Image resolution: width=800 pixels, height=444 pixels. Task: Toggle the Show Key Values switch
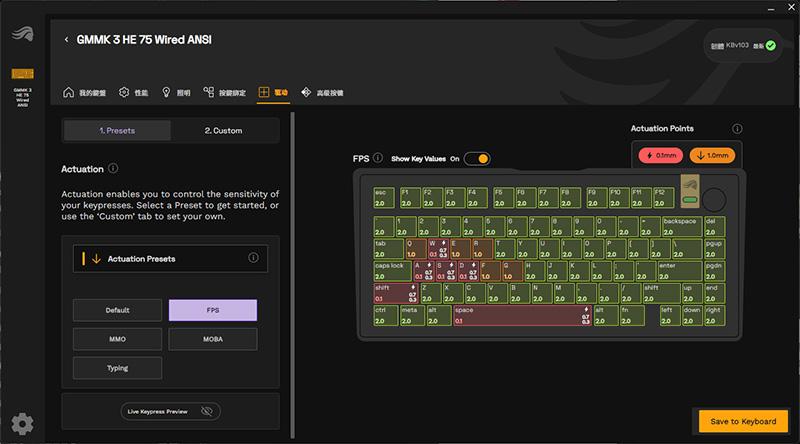[477, 159]
